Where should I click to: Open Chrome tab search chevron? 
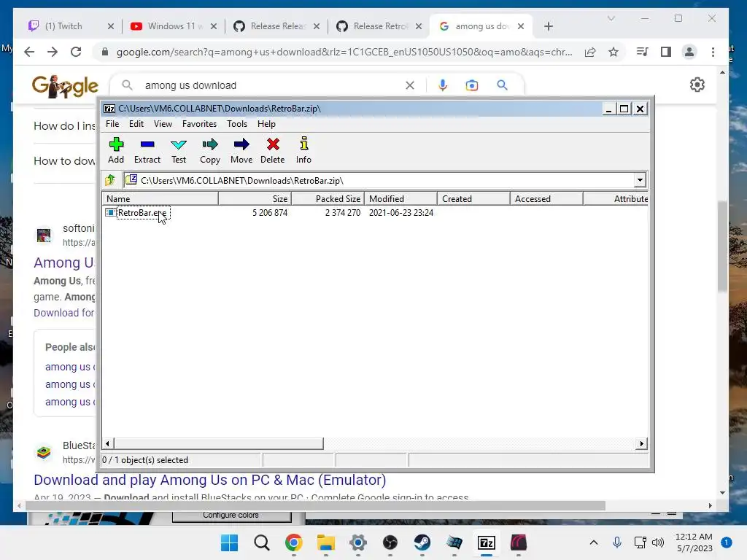[611, 18]
